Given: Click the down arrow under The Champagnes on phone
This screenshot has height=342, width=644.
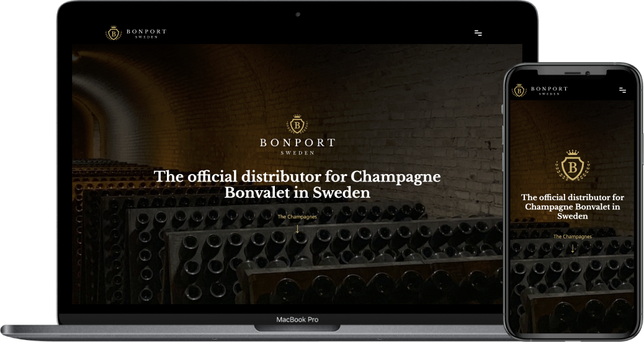Looking at the screenshot, I should (x=573, y=248).
